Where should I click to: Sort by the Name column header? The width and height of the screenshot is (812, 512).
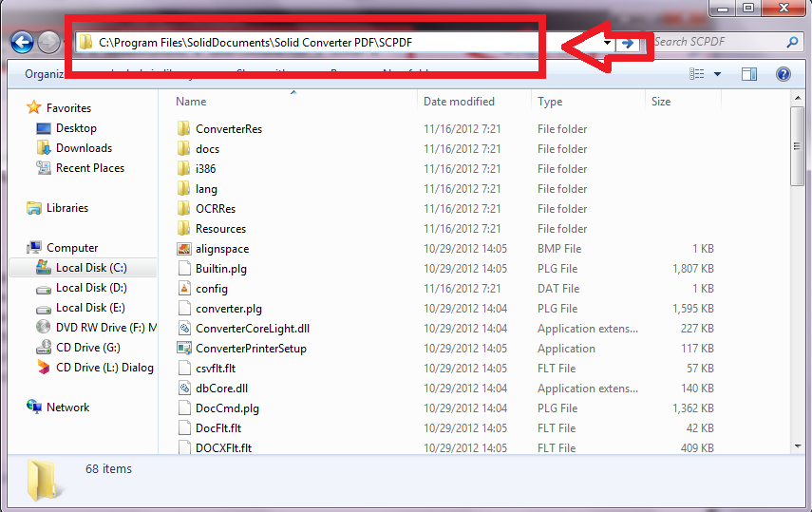coord(191,102)
